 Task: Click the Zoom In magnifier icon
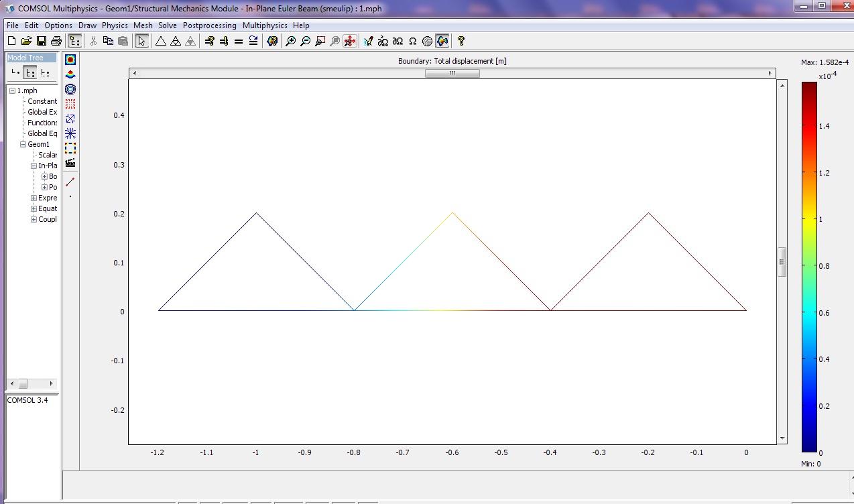tap(290, 42)
